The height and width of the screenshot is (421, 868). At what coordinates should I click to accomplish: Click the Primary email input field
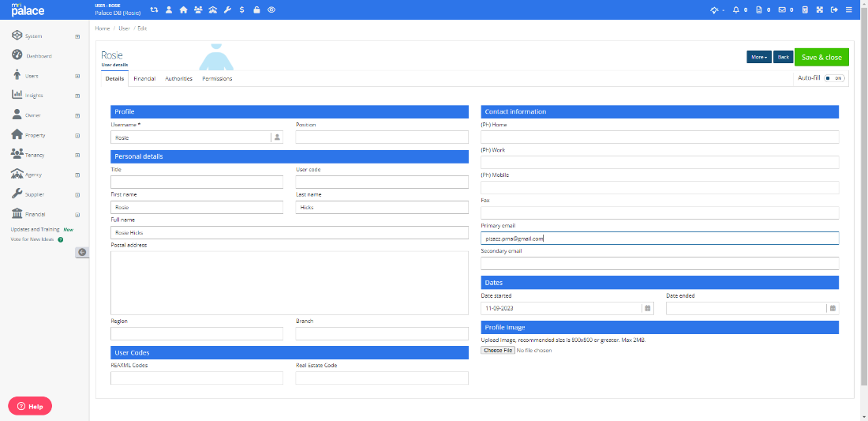coord(660,239)
